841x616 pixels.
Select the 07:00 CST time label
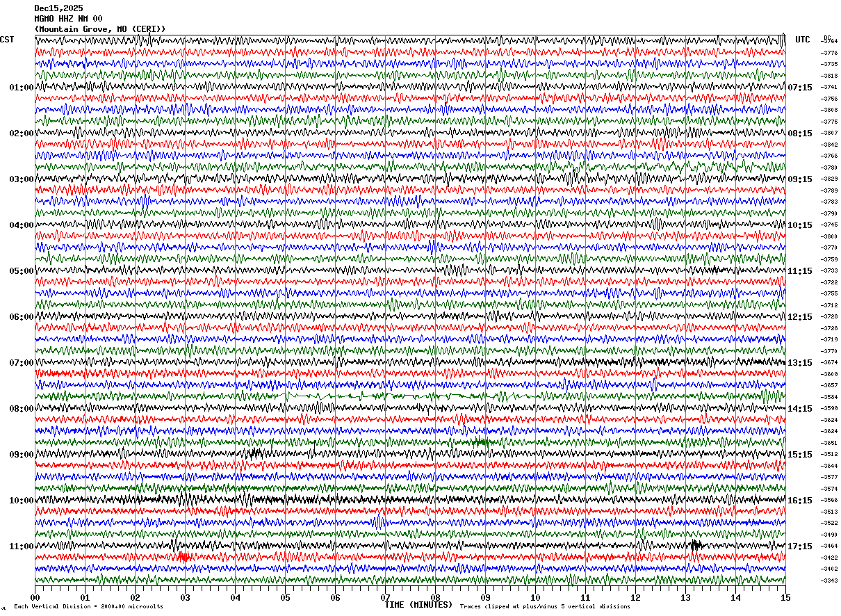[x=22, y=363]
